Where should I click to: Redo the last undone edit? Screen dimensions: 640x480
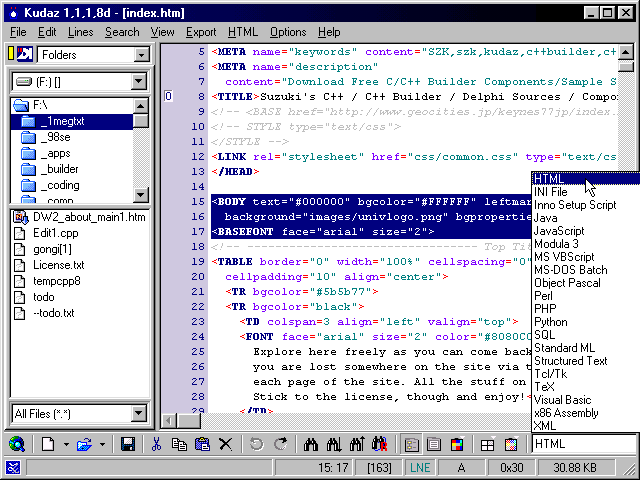pos(281,444)
